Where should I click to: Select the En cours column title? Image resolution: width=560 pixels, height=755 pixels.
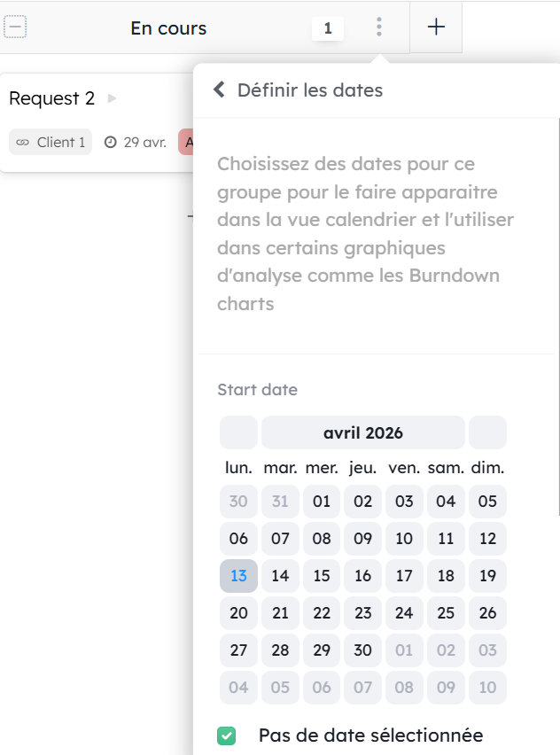coord(167,27)
